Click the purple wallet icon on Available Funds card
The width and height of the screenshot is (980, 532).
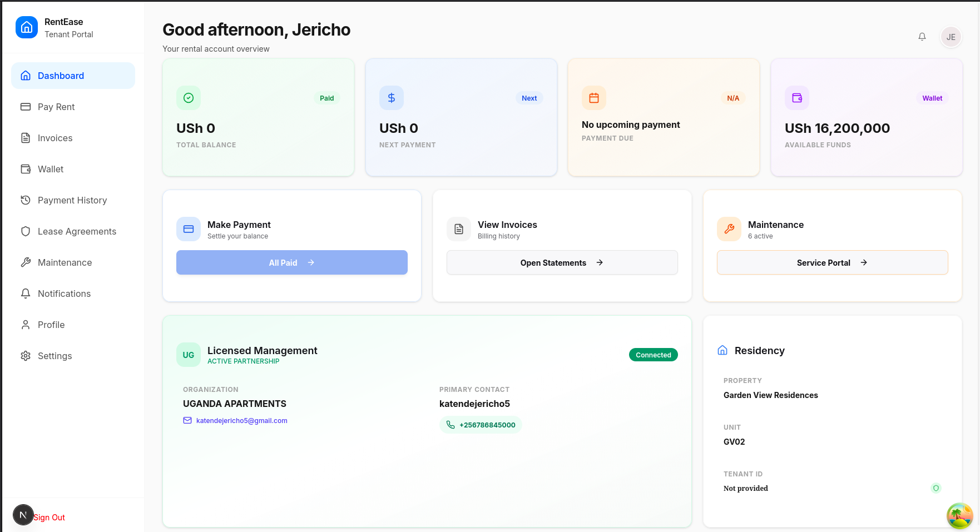(x=797, y=98)
